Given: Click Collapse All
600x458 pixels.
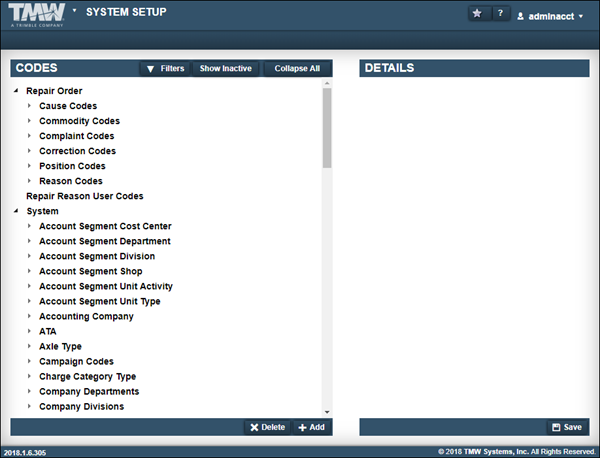Looking at the screenshot, I should [x=297, y=68].
